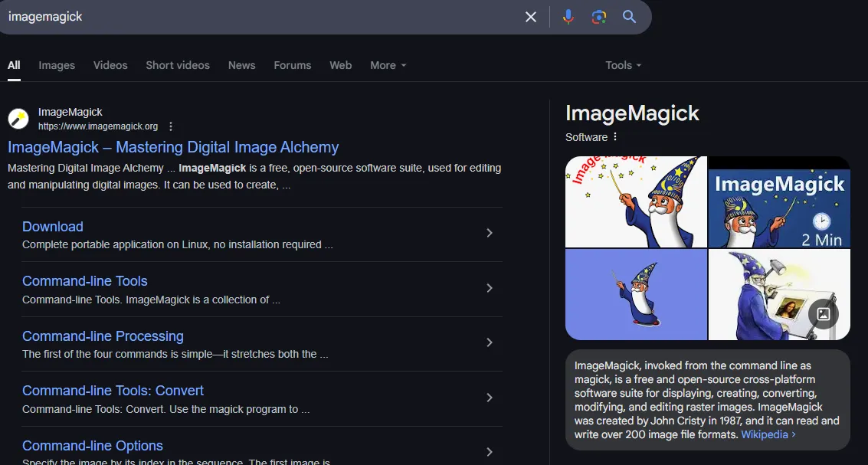Viewport: 868px width, 465px height.
Task: Follow the Wikipedia link in the knowledge panel
Action: tap(768, 434)
